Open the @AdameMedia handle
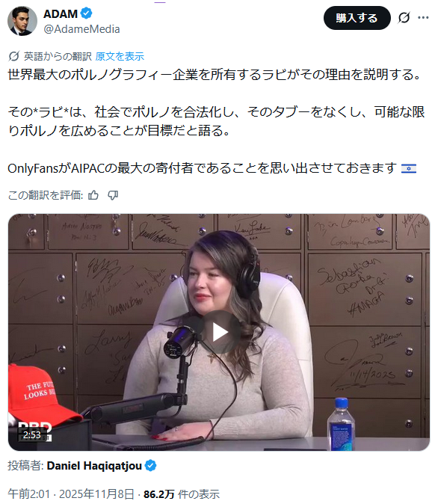This screenshot has width=435, height=504. (x=81, y=29)
